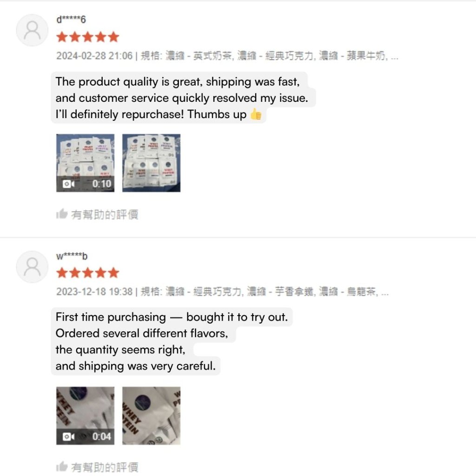Click thumbs-up icon under w*****b's review
Viewport: 476px width, 476px height.
coord(61,467)
